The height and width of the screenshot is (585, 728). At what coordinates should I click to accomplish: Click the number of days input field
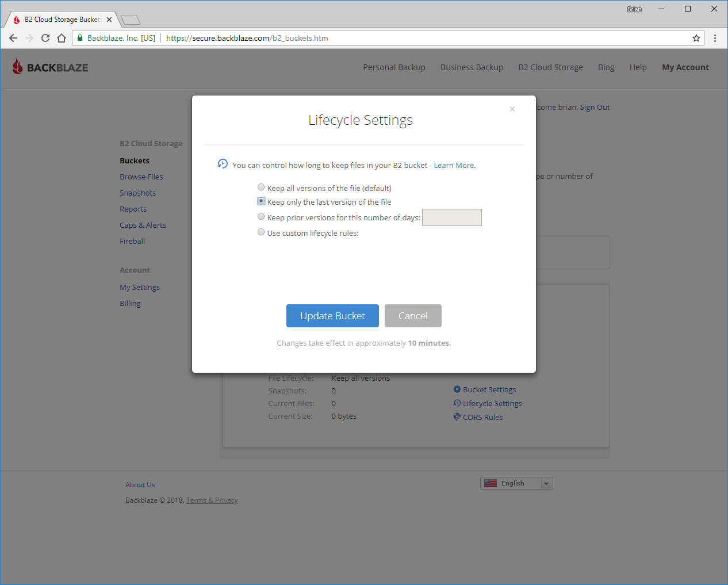tap(451, 217)
